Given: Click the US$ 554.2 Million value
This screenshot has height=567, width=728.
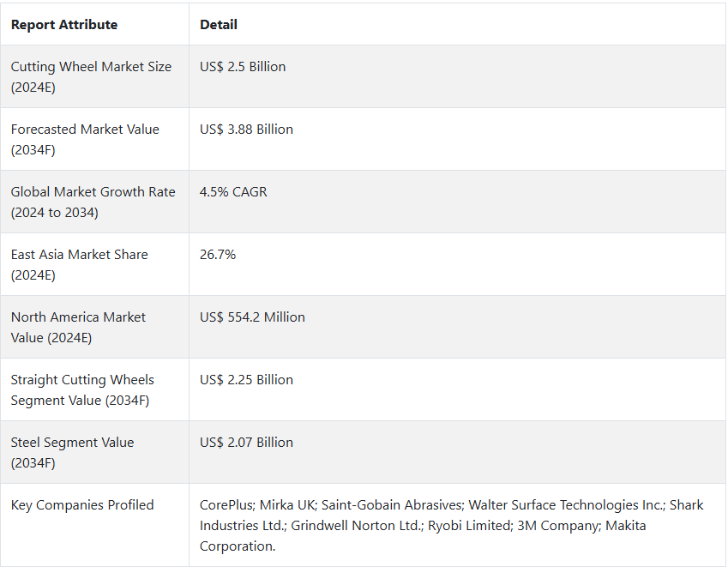Looking at the screenshot, I should (252, 317).
